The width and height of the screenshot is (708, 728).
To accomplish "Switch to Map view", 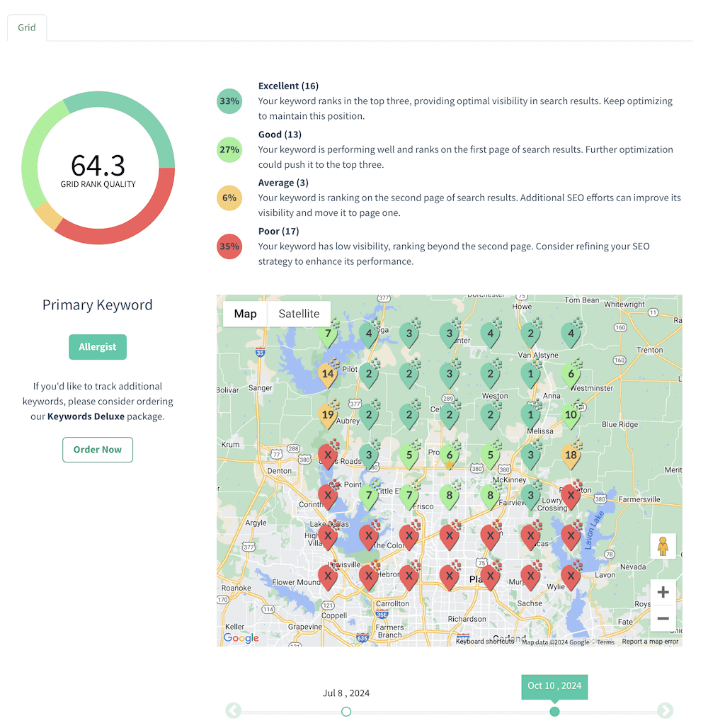I will tap(244, 313).
